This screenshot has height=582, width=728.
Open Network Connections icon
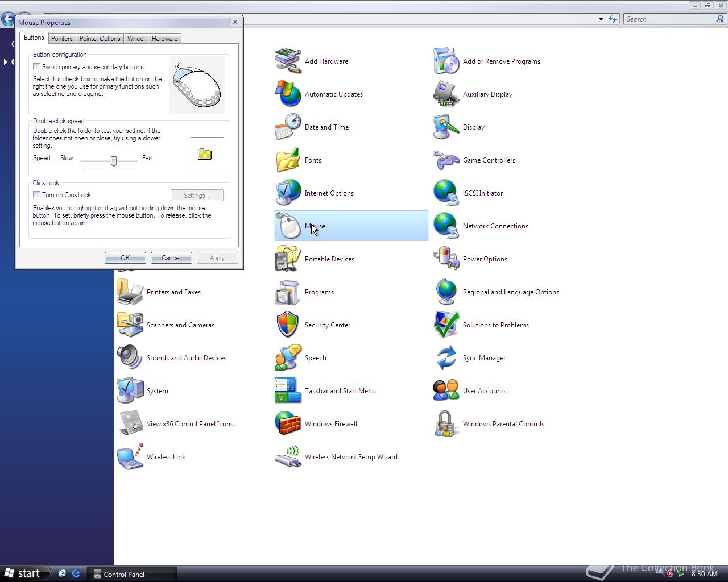pos(446,226)
